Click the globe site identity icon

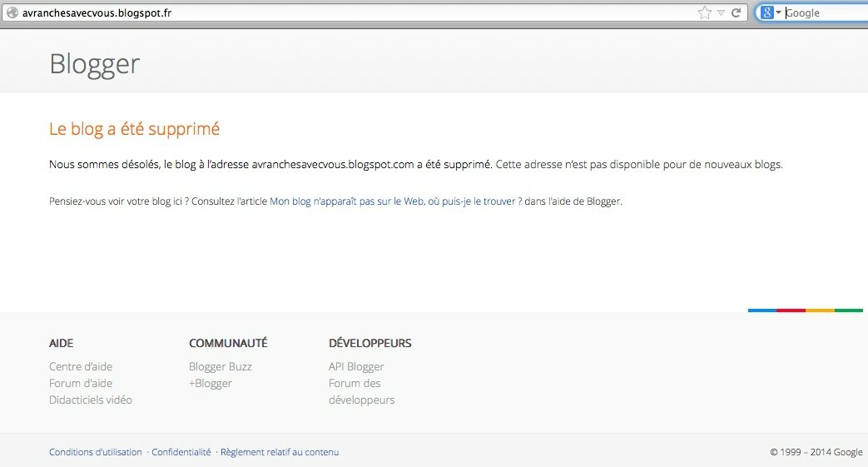12,12
